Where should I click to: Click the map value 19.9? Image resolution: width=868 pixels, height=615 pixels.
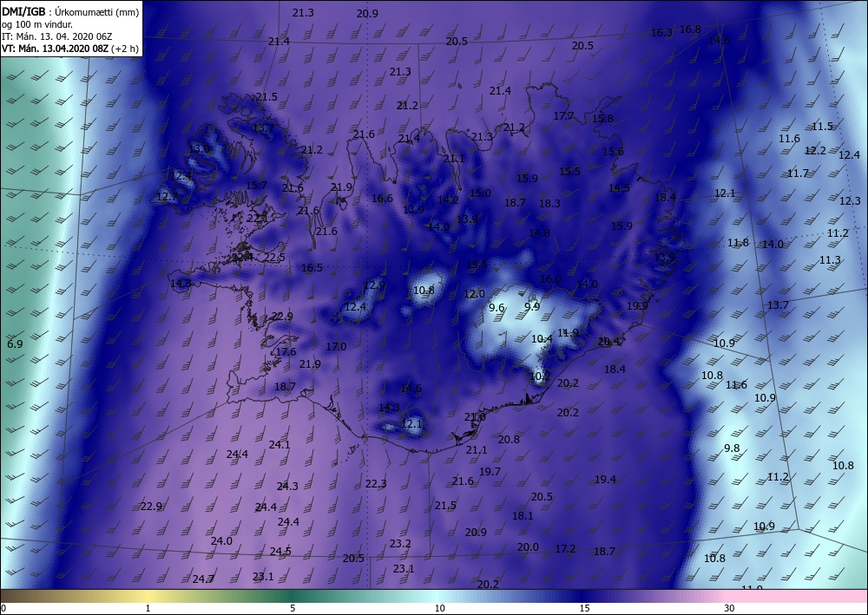coord(637,306)
